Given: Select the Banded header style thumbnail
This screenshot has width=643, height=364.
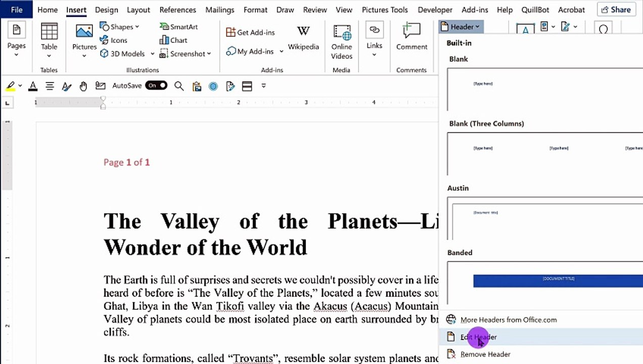Looking at the screenshot, I should click(545, 283).
